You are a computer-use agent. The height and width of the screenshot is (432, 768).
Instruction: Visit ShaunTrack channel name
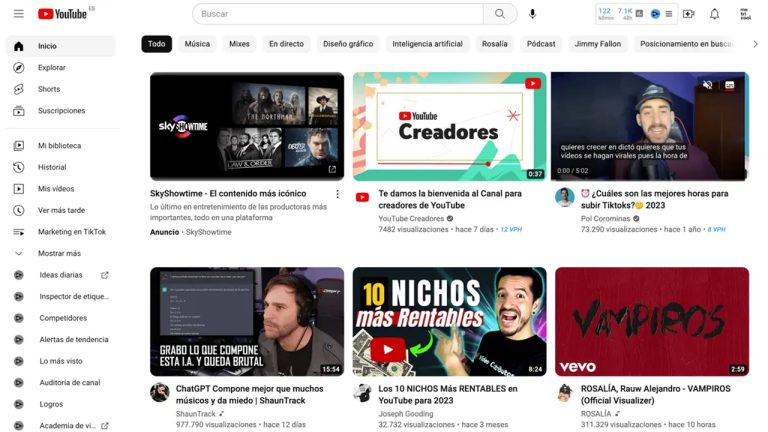click(195, 414)
